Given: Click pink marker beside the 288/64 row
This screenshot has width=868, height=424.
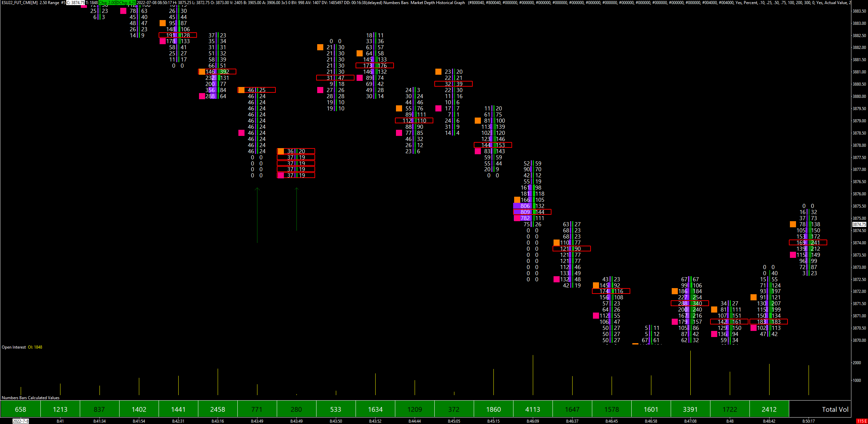Looking at the screenshot, I should 202,96.
